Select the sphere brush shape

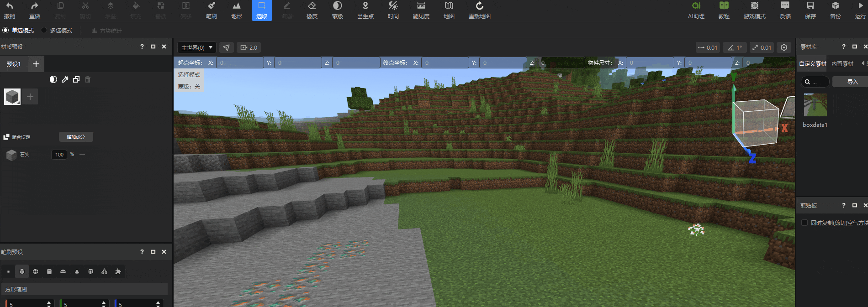coord(36,271)
